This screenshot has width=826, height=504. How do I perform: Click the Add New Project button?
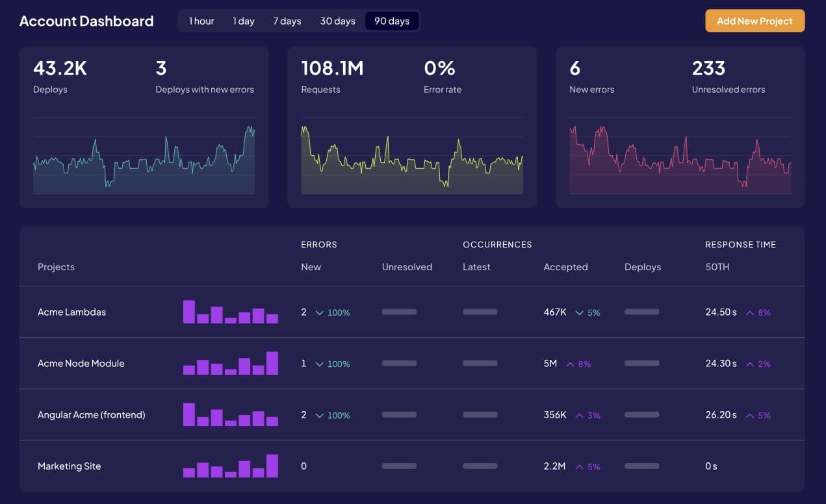pyautogui.click(x=755, y=21)
